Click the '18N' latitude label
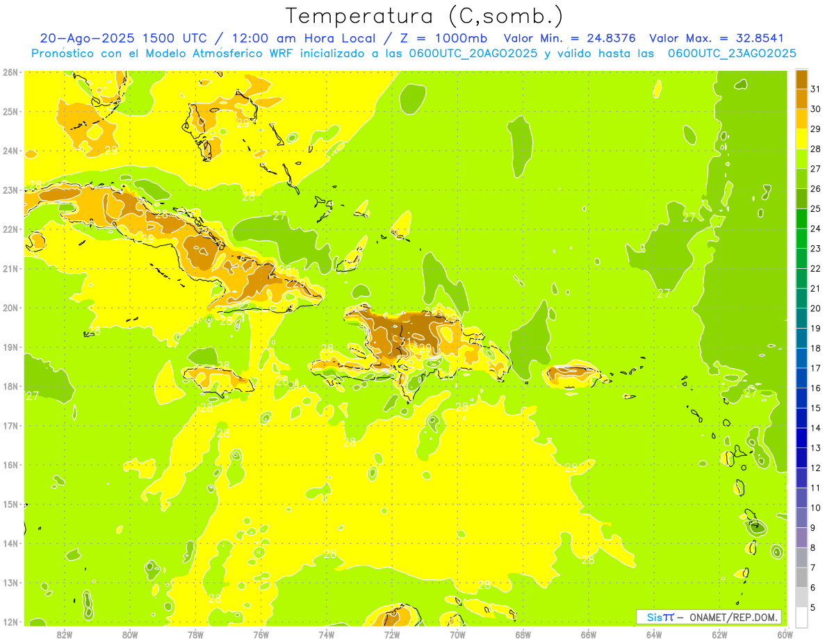Image resolution: width=834 pixels, height=644 pixels. [x=10, y=386]
